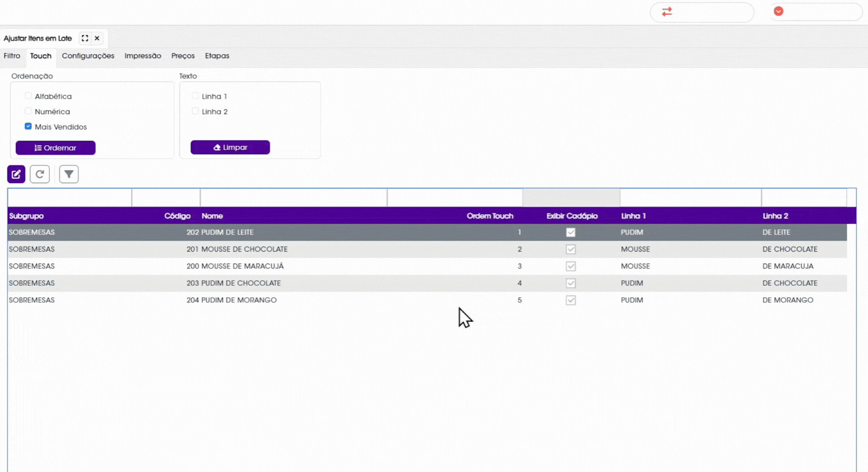
Task: Click Linha 2 cell DE MARACUJA
Action: coord(788,266)
